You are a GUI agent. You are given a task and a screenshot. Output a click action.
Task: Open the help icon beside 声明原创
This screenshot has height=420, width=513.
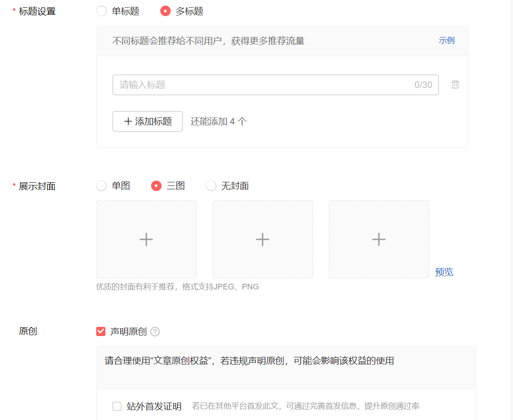(x=155, y=332)
